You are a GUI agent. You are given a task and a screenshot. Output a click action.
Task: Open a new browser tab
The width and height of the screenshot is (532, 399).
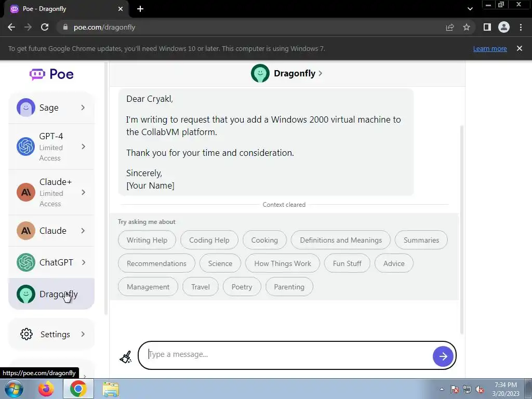click(140, 9)
